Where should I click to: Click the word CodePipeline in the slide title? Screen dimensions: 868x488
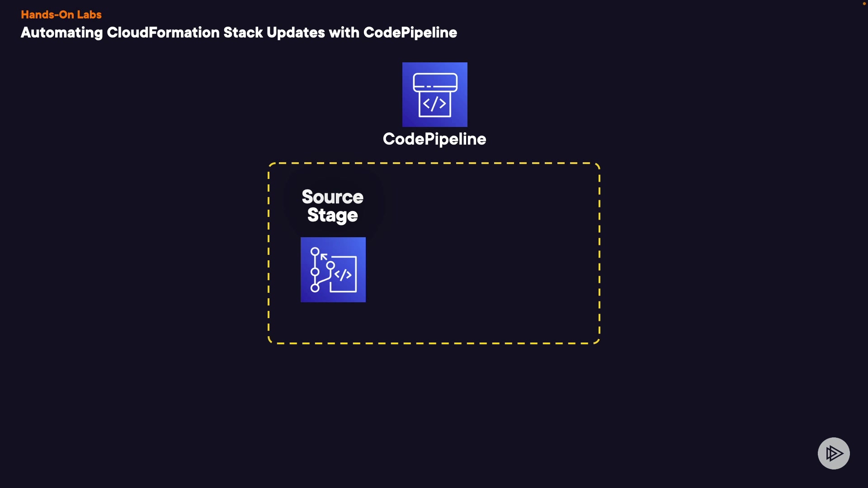tap(410, 33)
